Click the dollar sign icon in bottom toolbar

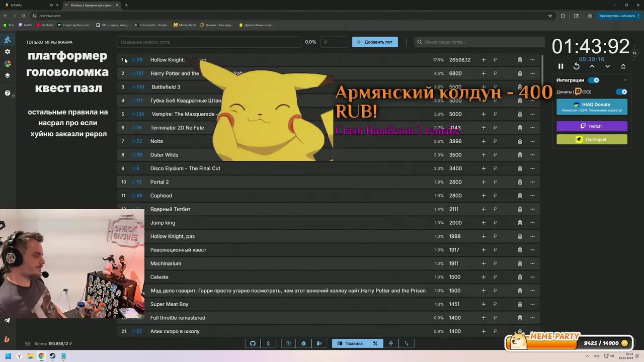(x=268, y=343)
